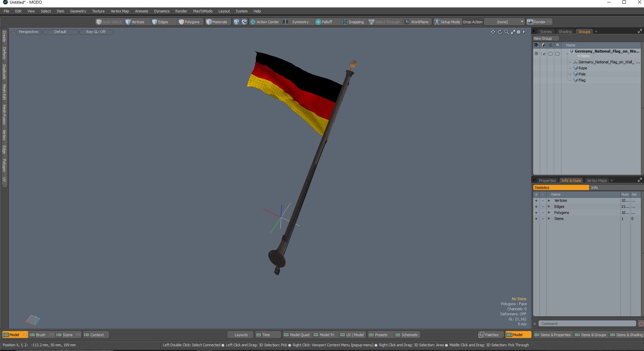Click the Flag mesh item

582,80
